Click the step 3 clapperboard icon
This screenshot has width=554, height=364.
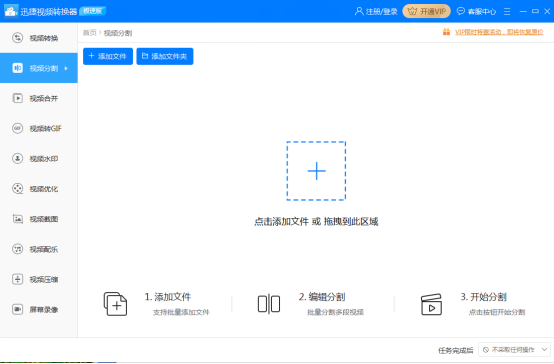click(431, 304)
